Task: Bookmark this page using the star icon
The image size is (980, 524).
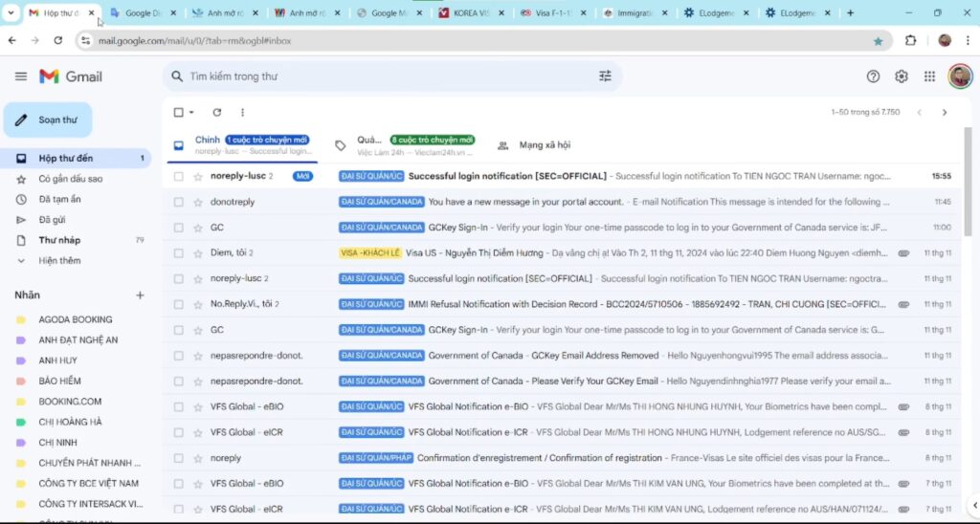Action: pos(878,41)
